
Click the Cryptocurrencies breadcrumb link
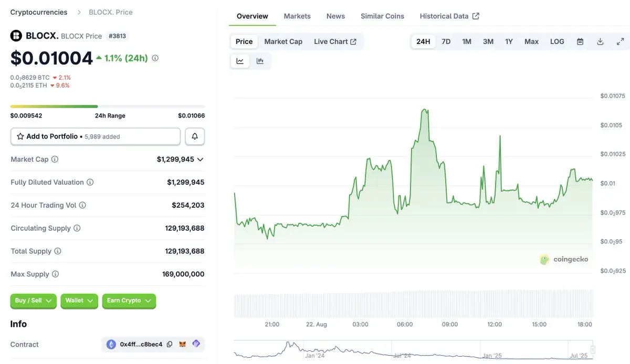point(39,12)
